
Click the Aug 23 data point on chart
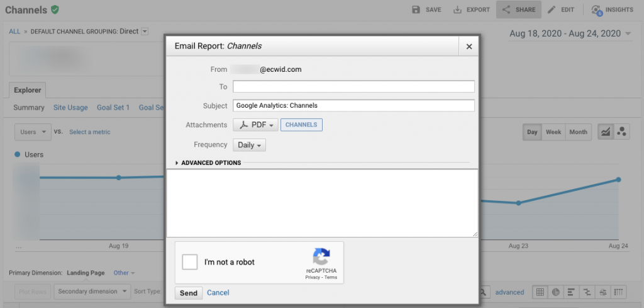click(518, 203)
